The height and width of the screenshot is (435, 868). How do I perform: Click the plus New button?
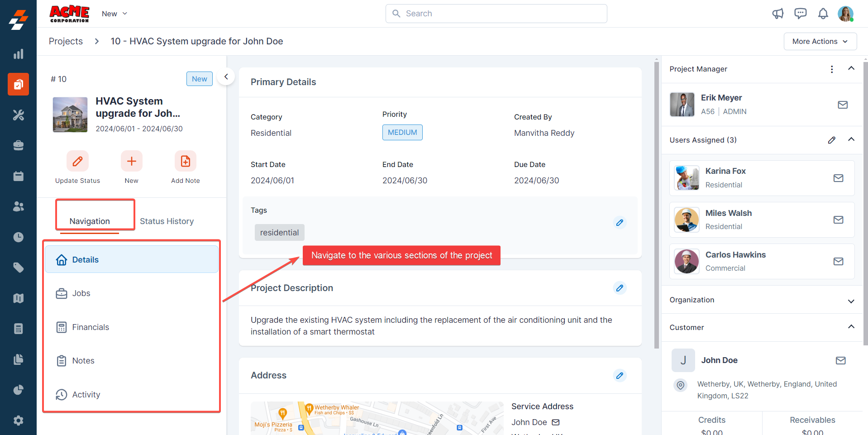[x=131, y=161]
